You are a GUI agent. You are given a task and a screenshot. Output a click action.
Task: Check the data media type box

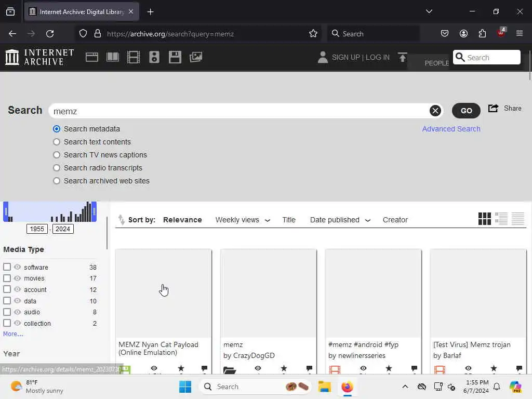click(x=7, y=301)
